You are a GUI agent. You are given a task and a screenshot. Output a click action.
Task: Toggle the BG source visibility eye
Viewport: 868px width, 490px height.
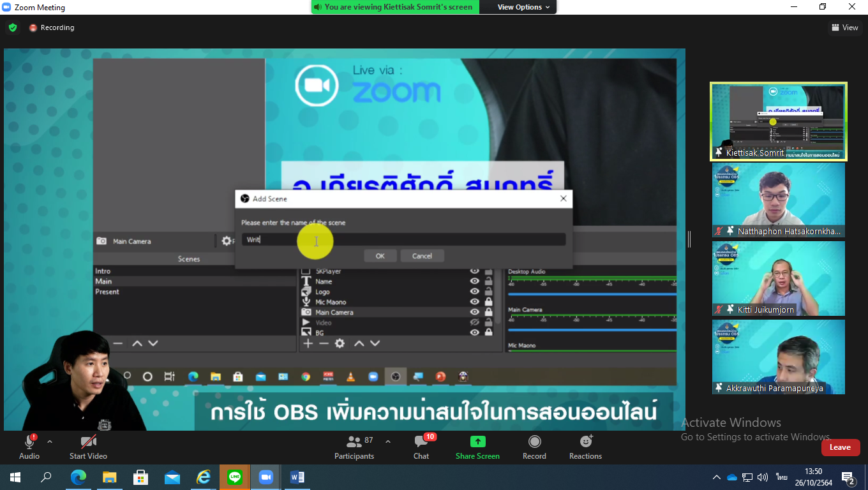coord(474,332)
